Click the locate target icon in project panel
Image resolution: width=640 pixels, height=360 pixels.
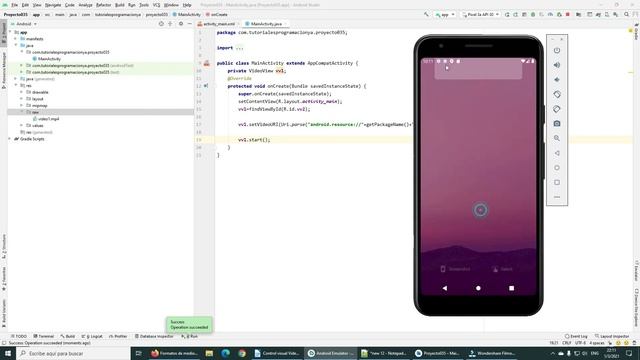click(161, 24)
